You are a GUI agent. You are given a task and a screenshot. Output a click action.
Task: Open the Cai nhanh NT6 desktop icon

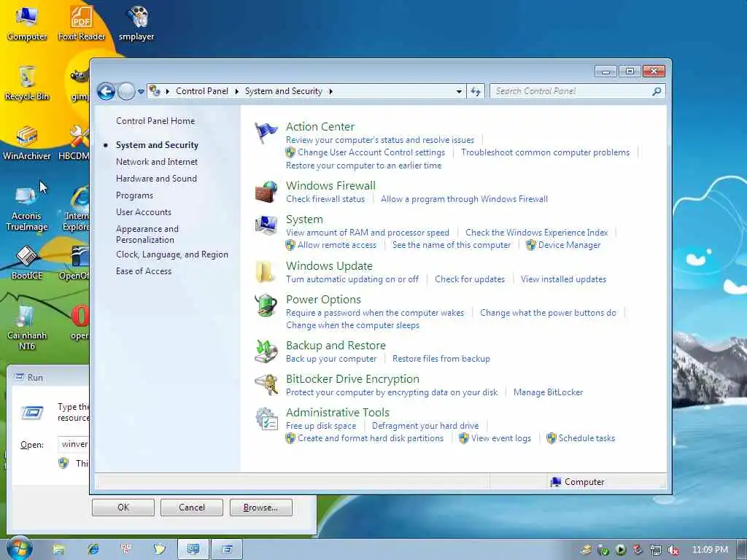pos(27,327)
